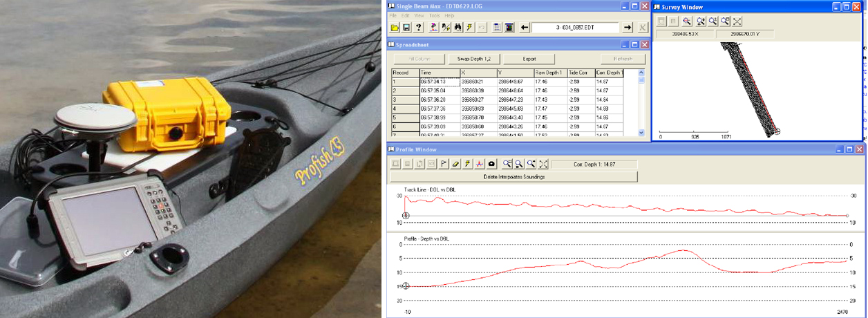Open a file with the folder icon

395,28
